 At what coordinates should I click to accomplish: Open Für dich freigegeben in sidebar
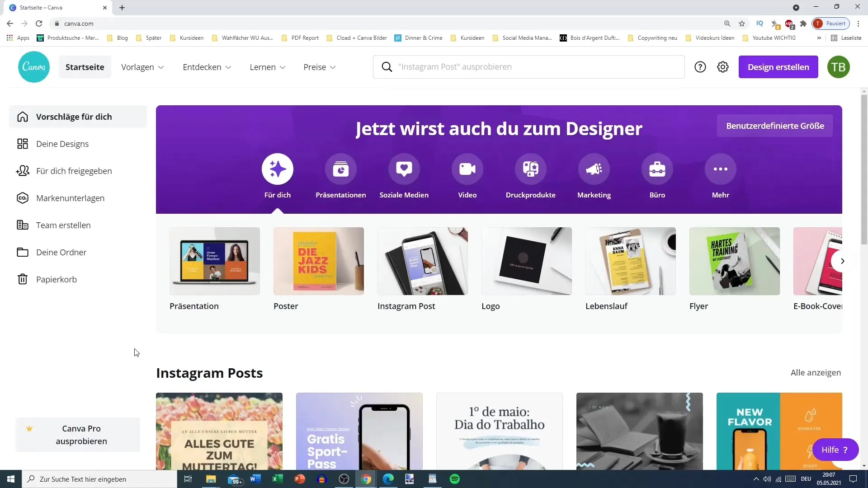click(x=78, y=171)
